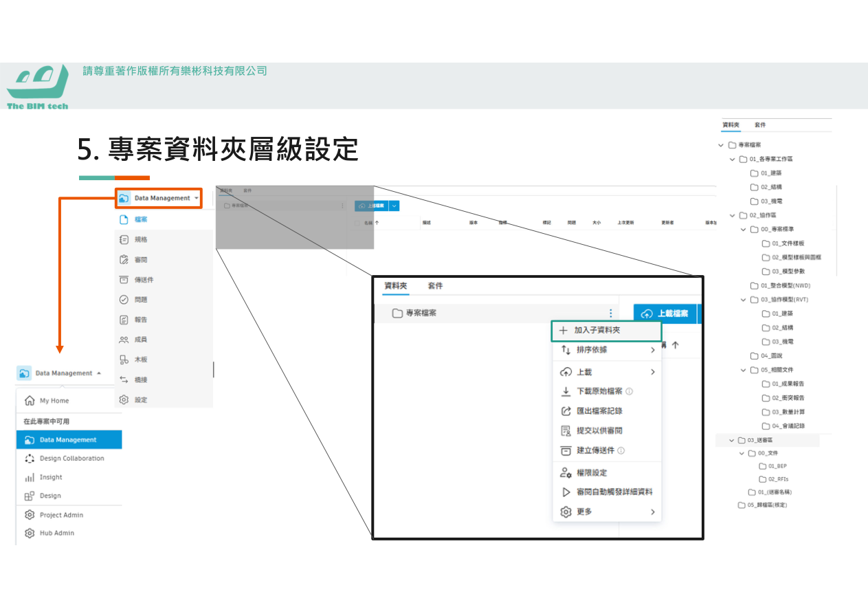Select 05_歸檔區(核定) folder
This screenshot has width=868, height=614.
click(x=763, y=505)
